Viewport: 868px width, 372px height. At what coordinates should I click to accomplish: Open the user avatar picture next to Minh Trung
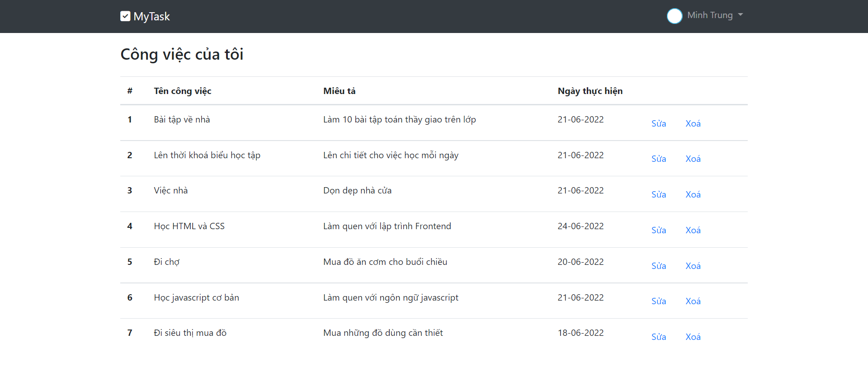675,16
